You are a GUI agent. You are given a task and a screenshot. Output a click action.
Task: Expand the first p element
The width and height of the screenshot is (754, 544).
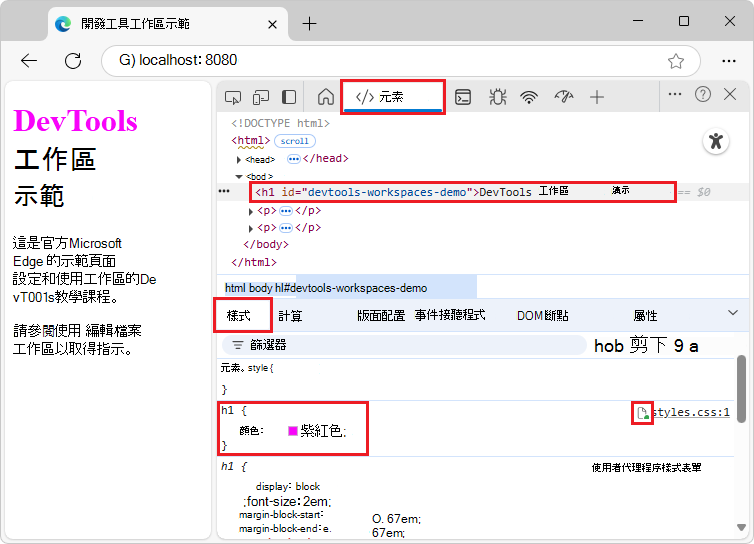pyautogui.click(x=251, y=211)
